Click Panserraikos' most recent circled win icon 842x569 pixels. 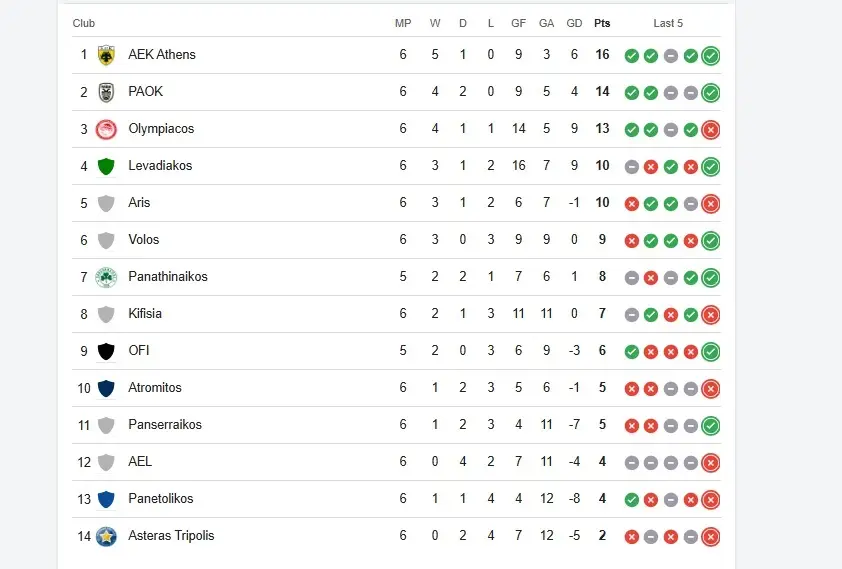coord(710,426)
